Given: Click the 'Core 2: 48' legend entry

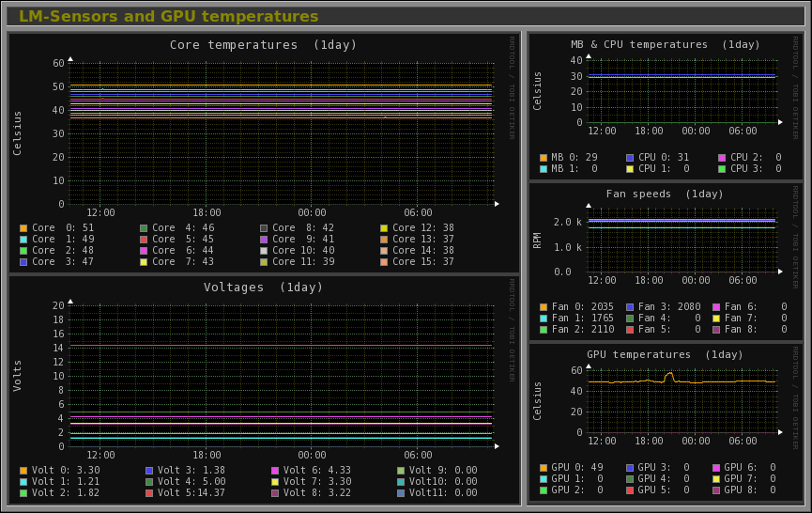Looking at the screenshot, I should [x=57, y=251].
